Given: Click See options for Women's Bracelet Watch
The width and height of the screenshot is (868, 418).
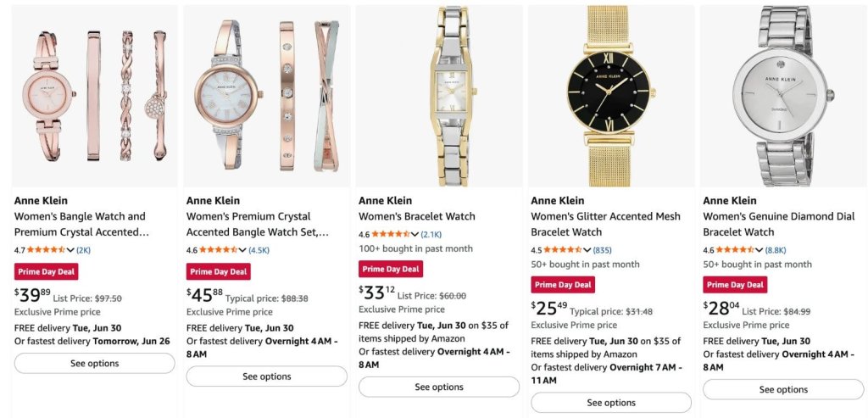Looking at the screenshot, I should tap(439, 387).
